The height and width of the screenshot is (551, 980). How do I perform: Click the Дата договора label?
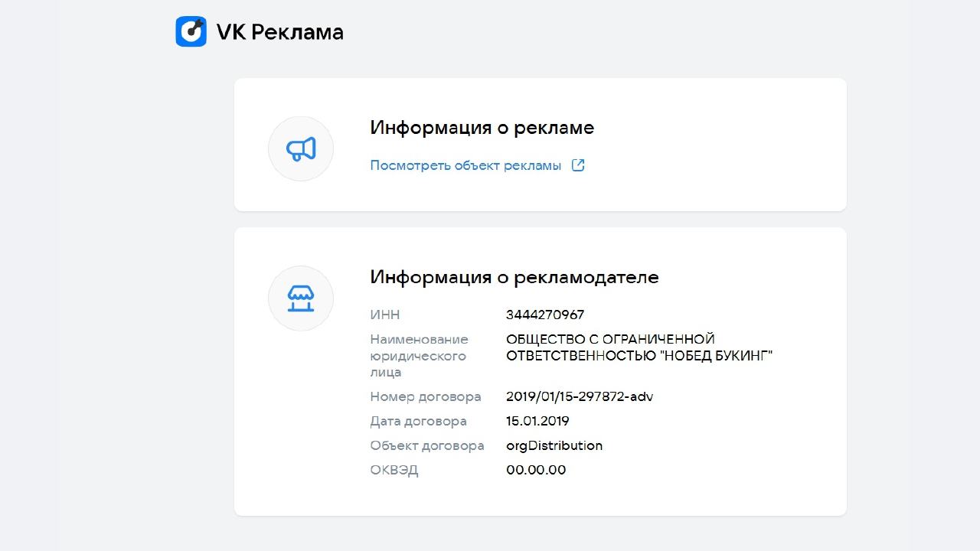(418, 421)
